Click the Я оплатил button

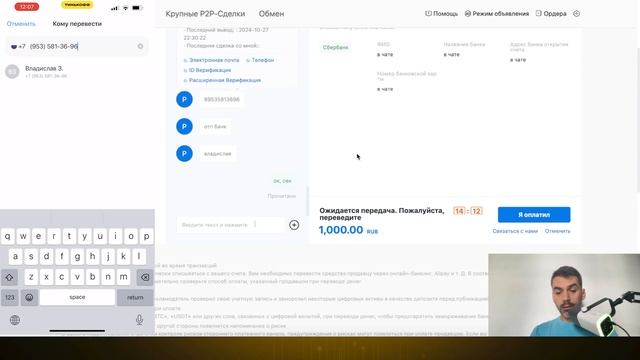(534, 215)
